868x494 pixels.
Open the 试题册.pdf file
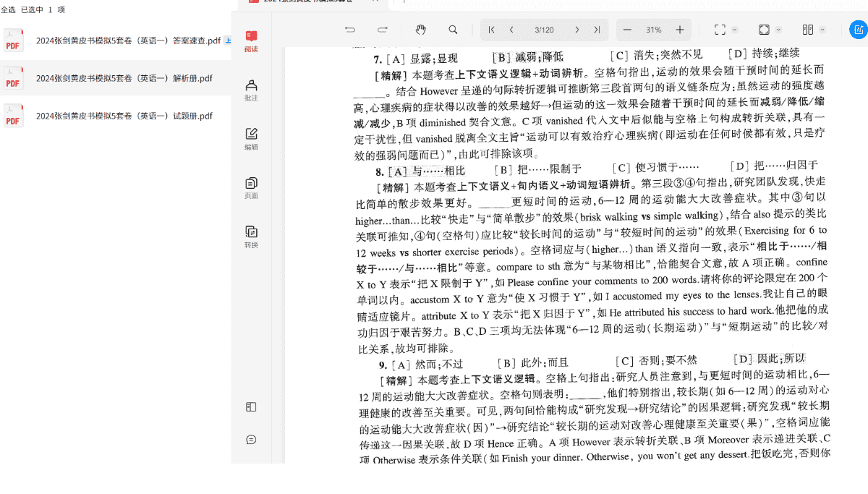coord(124,116)
